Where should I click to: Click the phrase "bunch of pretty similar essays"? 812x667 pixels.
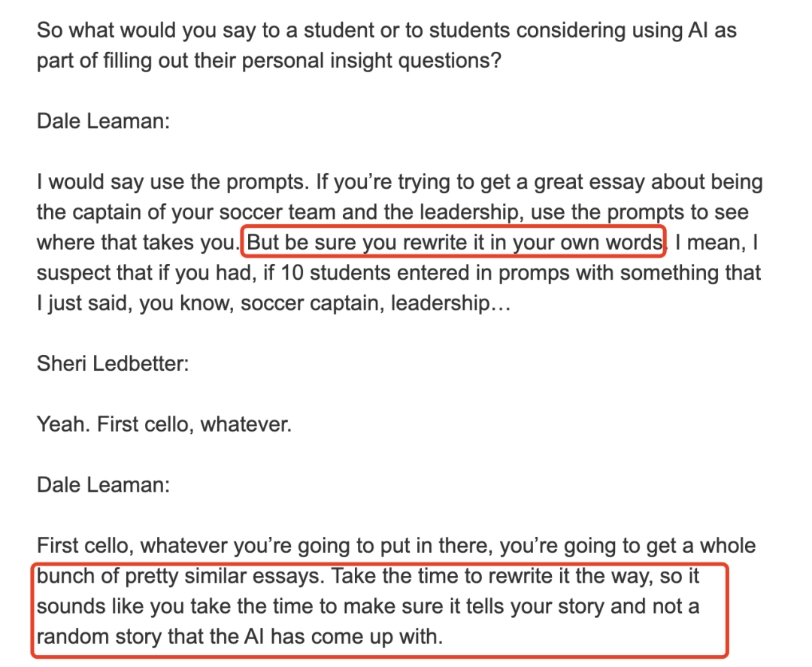tap(180, 576)
